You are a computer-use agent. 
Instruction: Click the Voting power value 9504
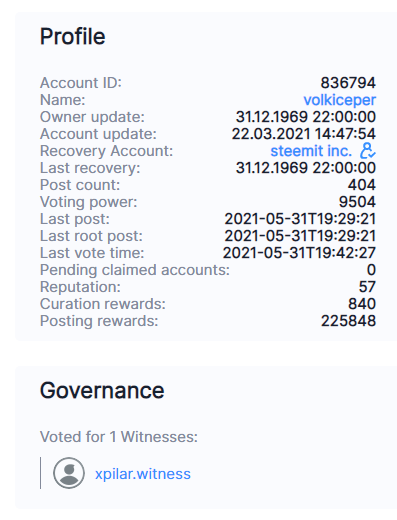[x=357, y=202]
